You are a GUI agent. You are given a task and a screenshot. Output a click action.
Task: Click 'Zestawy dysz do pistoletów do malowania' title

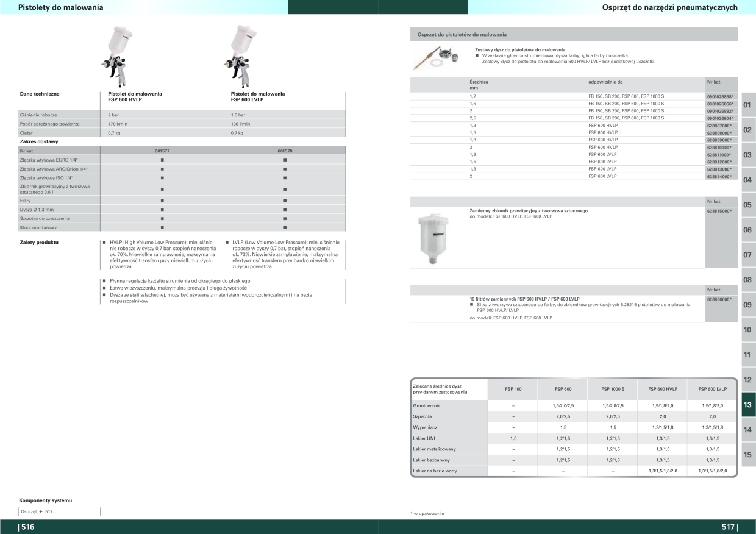pyautogui.click(x=520, y=49)
